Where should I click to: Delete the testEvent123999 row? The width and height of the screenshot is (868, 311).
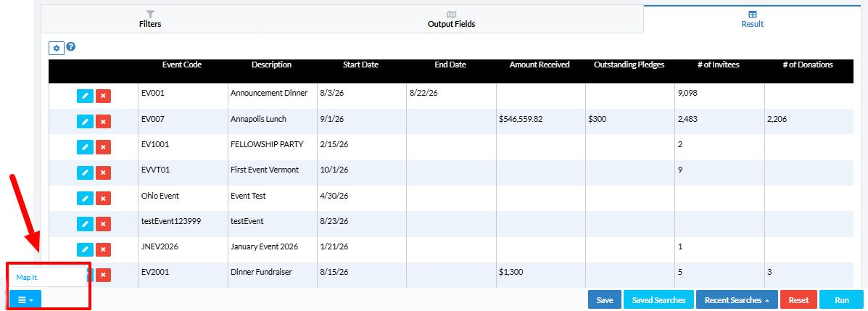(x=103, y=223)
